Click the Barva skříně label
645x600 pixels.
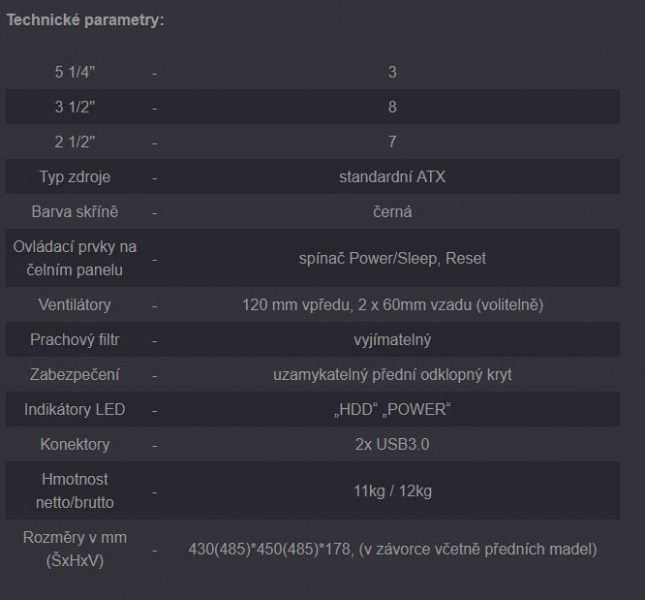[x=75, y=212]
